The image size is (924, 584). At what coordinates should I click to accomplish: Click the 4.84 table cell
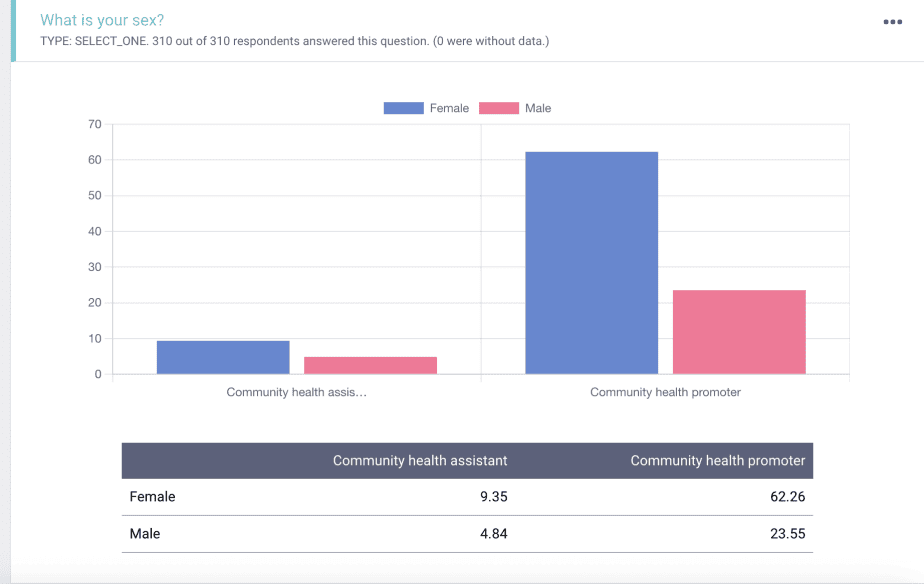493,534
